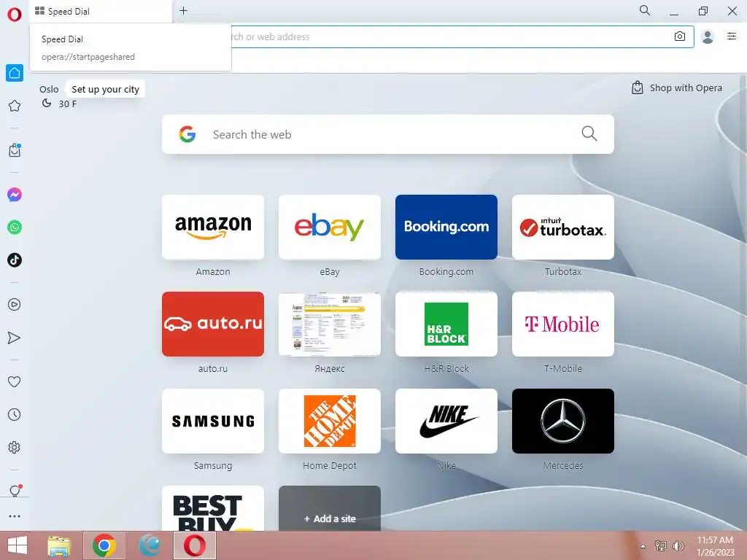Click the Oslo city label
Viewport: 747px width, 560px height.
click(49, 89)
